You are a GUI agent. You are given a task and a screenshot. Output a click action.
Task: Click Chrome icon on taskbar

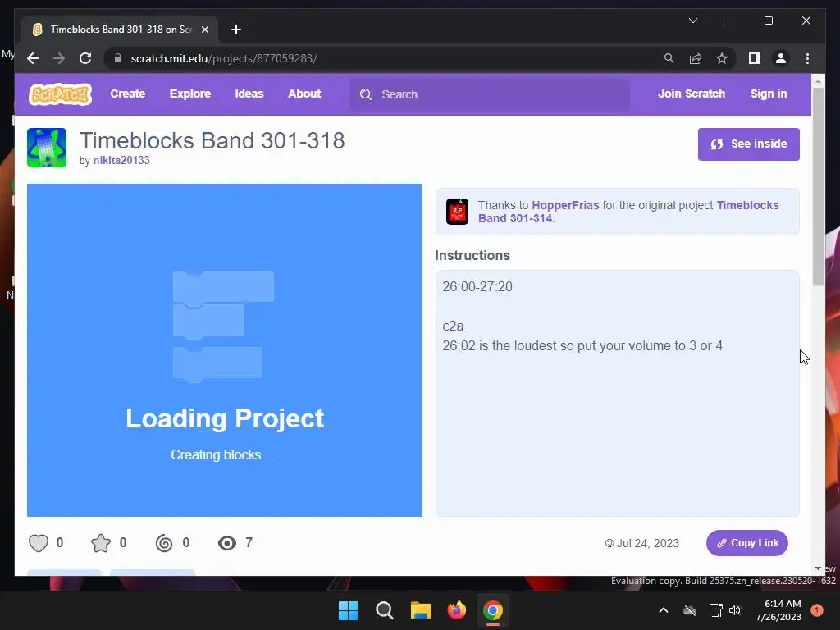pyautogui.click(x=493, y=610)
